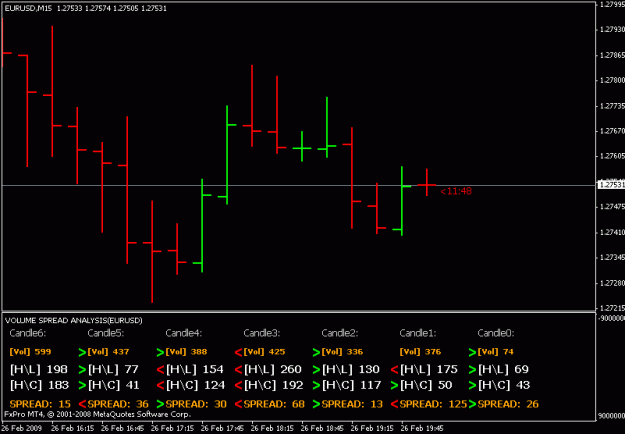Click the green arrow before SPREAD: 26
The width and height of the screenshot is (625, 434).
[x=472, y=404]
